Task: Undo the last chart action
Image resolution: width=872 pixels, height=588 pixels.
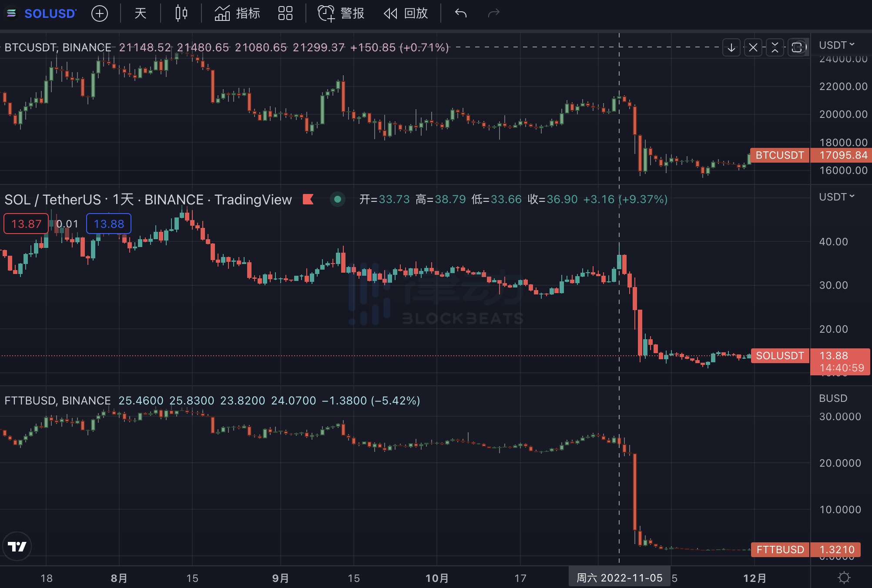Action: (x=460, y=13)
